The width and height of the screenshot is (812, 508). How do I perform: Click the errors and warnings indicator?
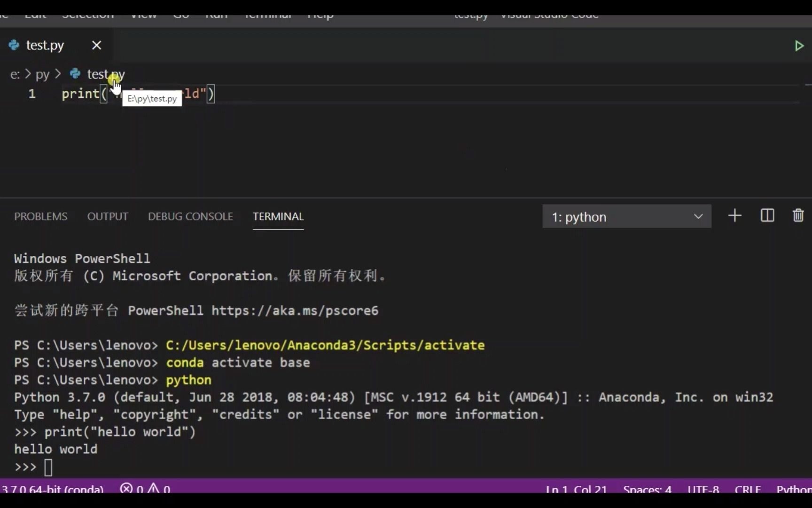(145, 489)
